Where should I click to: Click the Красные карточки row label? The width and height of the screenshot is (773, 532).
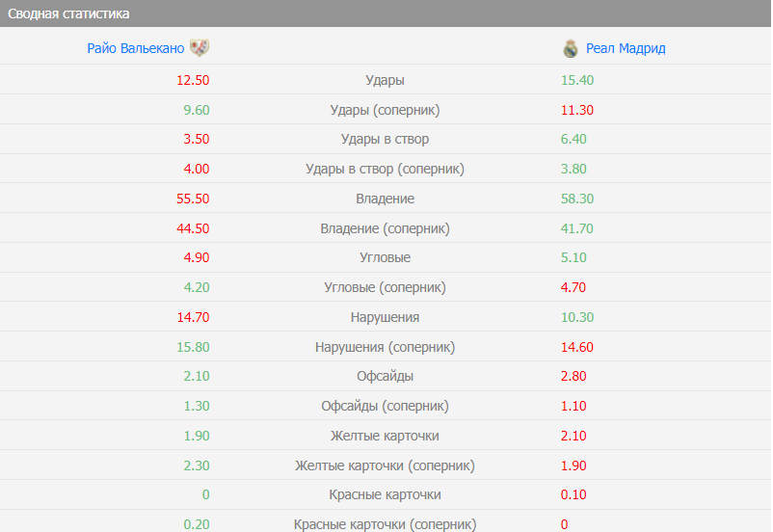385,494
